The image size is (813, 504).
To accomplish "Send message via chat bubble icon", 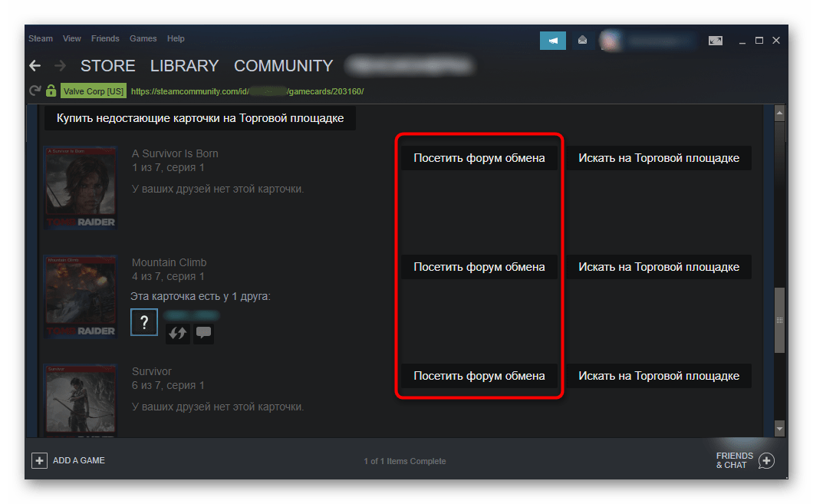I will 204,333.
